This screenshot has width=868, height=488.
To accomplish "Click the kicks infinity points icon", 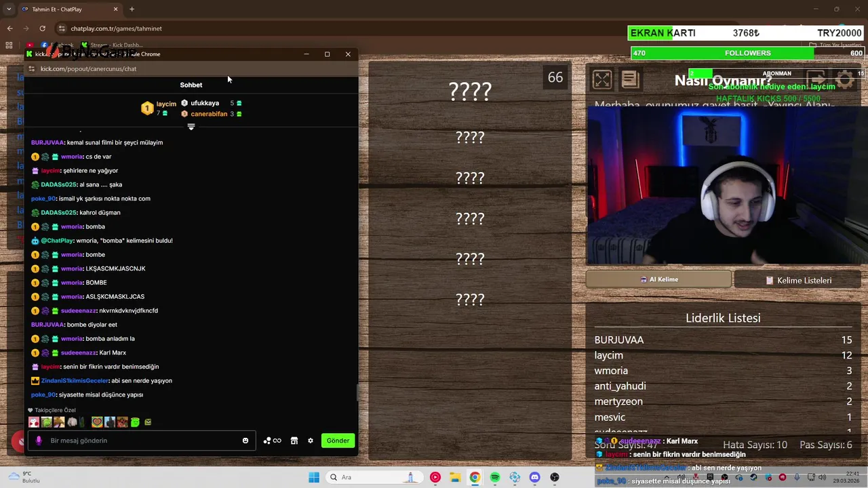I will (272, 441).
